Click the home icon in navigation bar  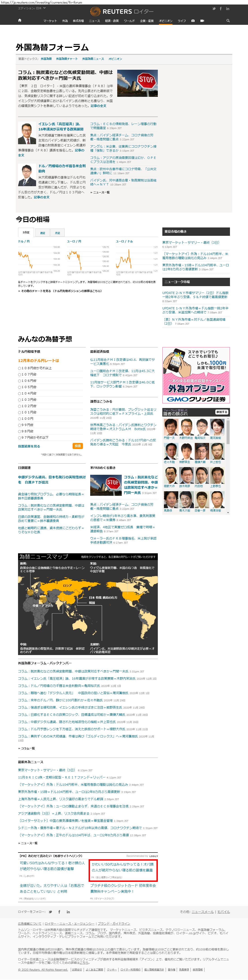coord(19,21)
